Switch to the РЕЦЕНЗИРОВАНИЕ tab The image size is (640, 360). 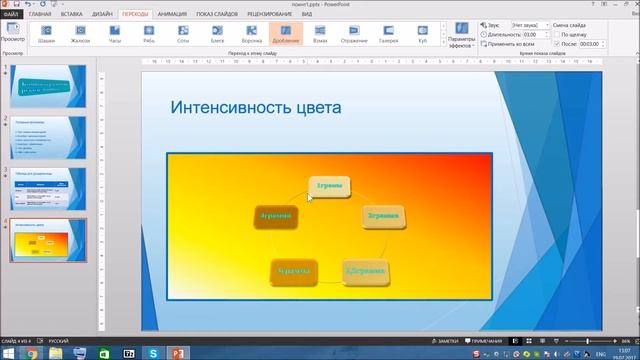click(x=269, y=14)
